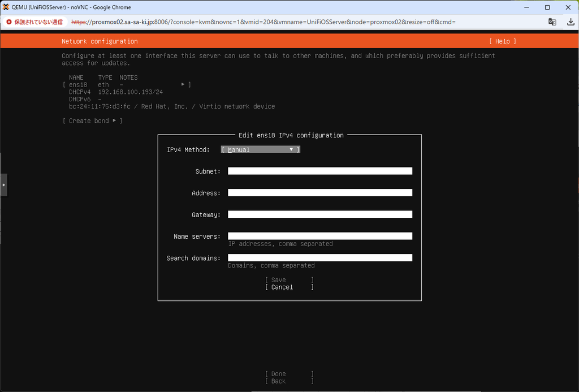Expand the ens18 interface entry
The width and height of the screenshot is (579, 392).
(127, 85)
